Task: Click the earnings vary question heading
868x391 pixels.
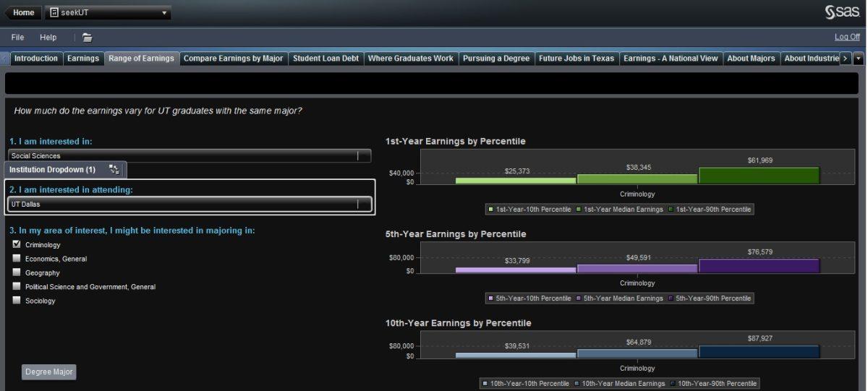Action: [158, 111]
